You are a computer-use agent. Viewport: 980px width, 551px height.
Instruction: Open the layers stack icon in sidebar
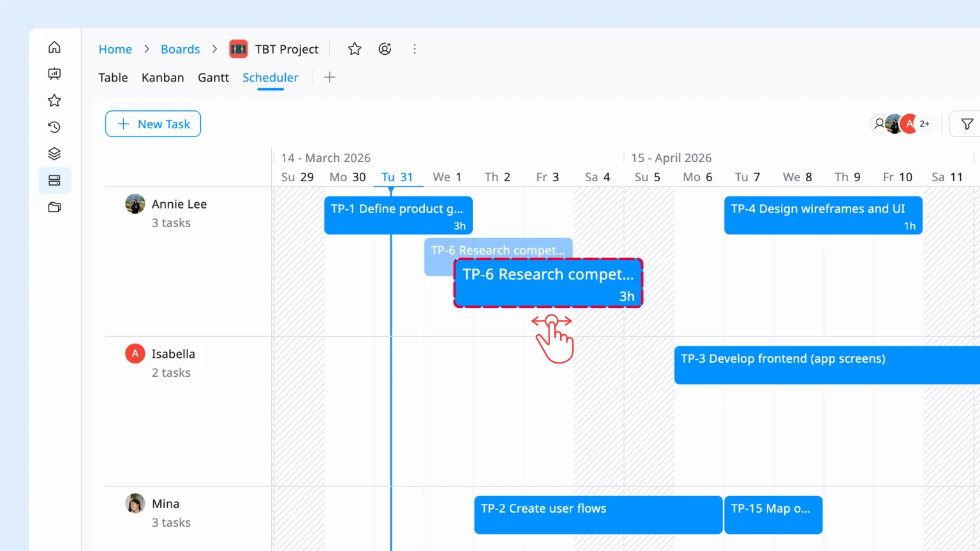coord(54,154)
